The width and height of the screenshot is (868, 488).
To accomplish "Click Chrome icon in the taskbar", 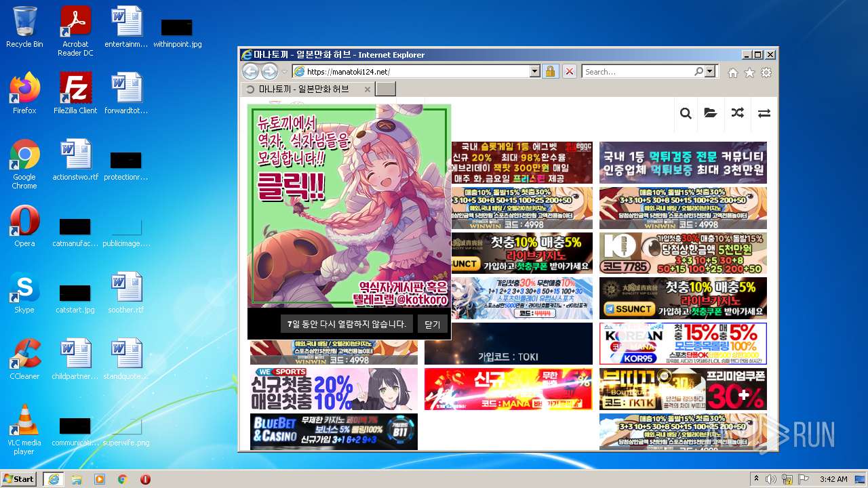I will [x=123, y=479].
